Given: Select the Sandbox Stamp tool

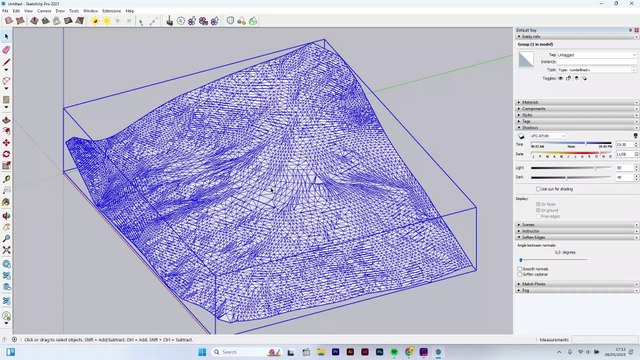Looking at the screenshot, I should (x=45, y=20).
